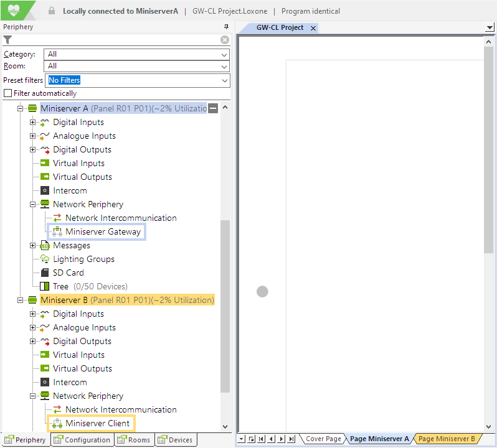Click the funnel filter icon
This screenshot has height=448, width=497.
point(7,40)
